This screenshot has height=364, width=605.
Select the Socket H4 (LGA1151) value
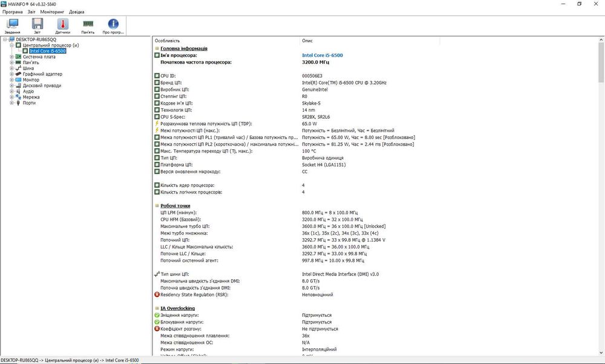(x=324, y=164)
